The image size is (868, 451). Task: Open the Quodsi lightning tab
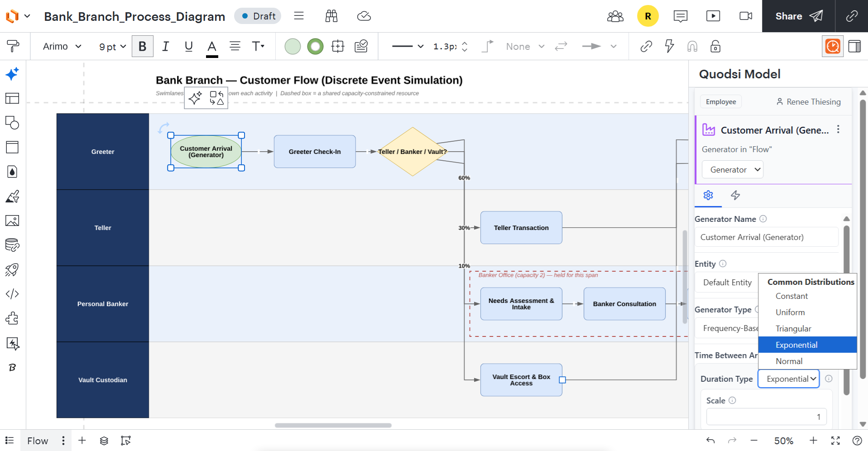tap(735, 195)
